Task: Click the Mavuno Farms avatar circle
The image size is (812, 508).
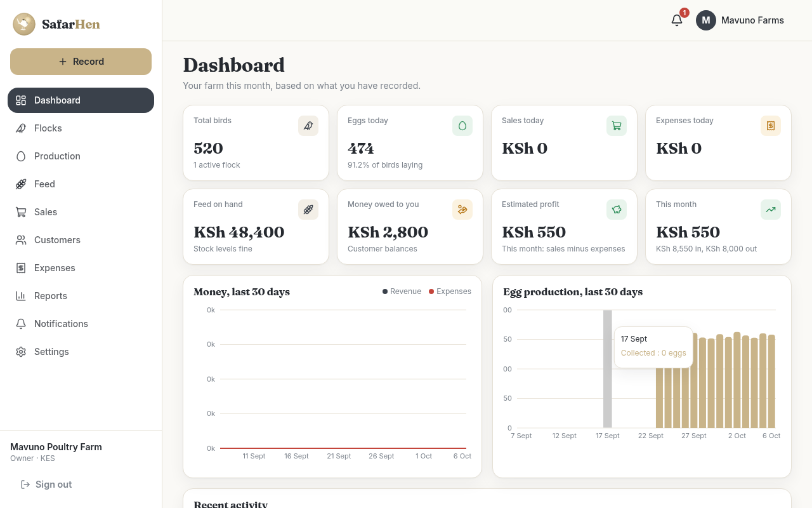Action: [706, 20]
